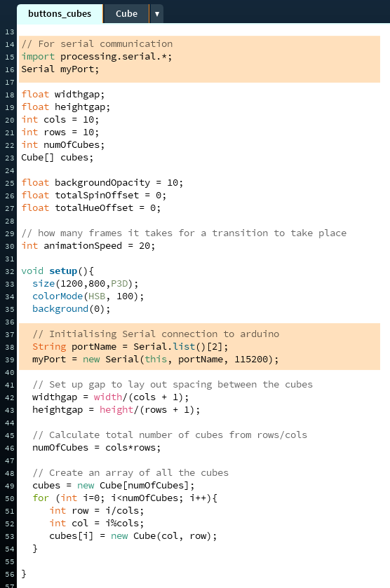Open the tab menu dropdown arrow
Viewport: 390px width, 588px height.
(157, 14)
